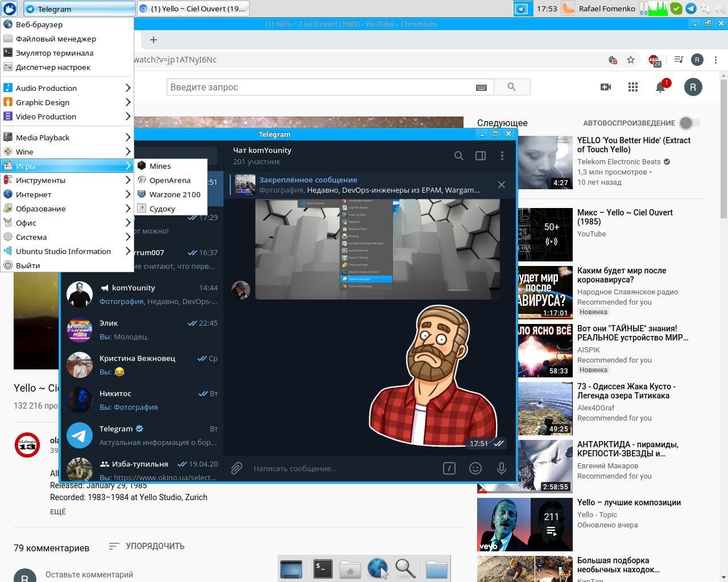This screenshot has height=582, width=728.
Task: Click Telegram tray icon in top panel
Action: [690, 9]
